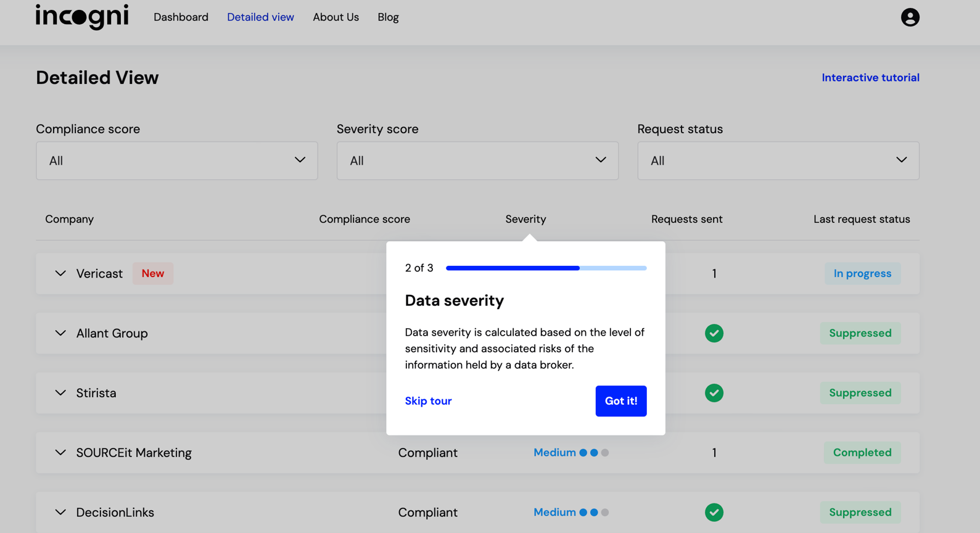Open the Severity score filter dropdown
Image resolution: width=980 pixels, height=533 pixels.
click(x=477, y=160)
